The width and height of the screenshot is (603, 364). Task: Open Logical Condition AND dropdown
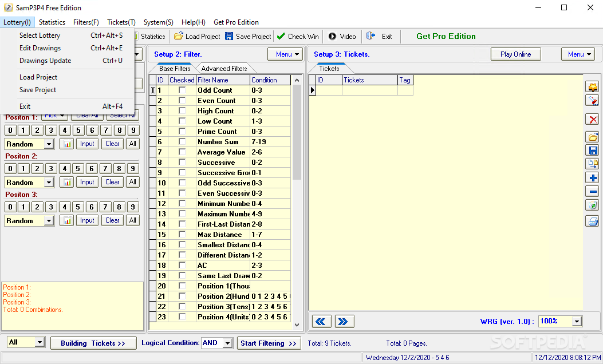click(x=228, y=343)
